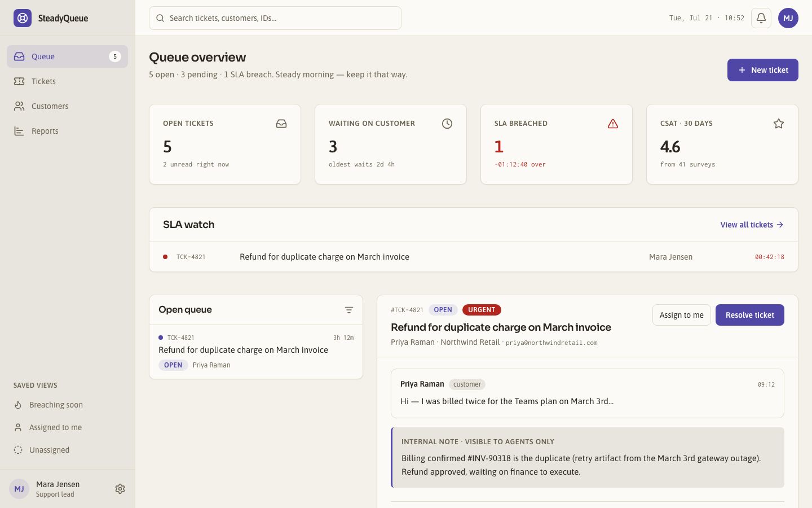Focus the search tickets input field
Image resolution: width=812 pixels, height=508 pixels.
tap(275, 18)
